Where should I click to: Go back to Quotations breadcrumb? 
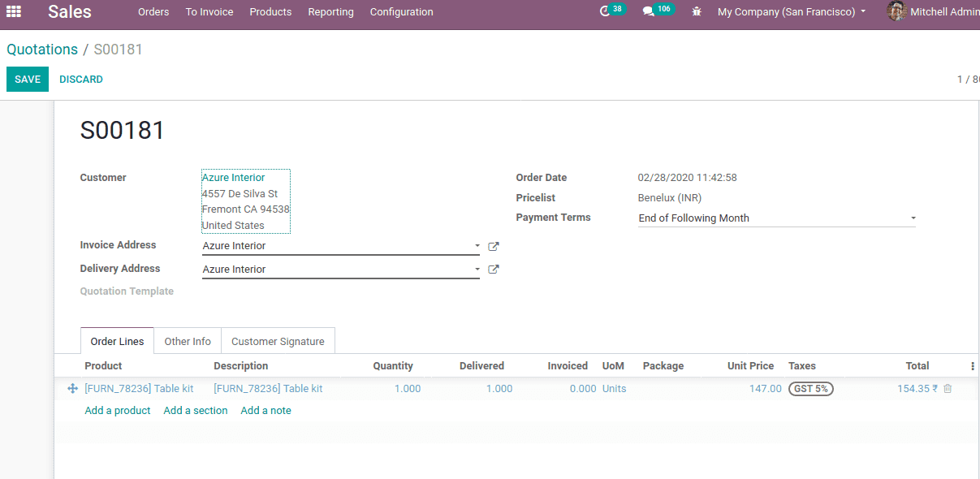(x=42, y=50)
